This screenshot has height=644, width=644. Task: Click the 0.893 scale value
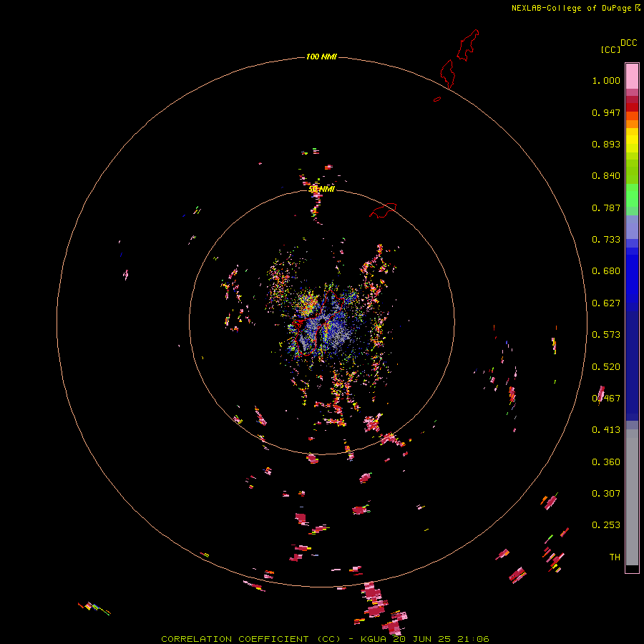point(606,144)
